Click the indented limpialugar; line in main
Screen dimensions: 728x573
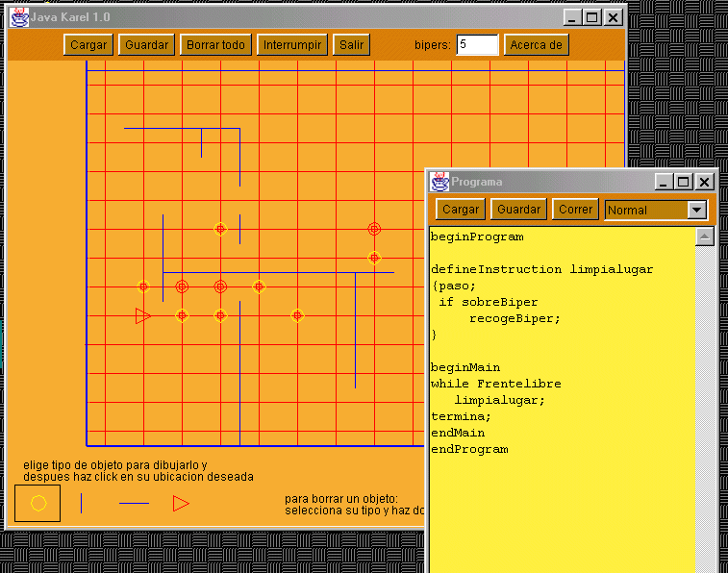click(x=499, y=400)
